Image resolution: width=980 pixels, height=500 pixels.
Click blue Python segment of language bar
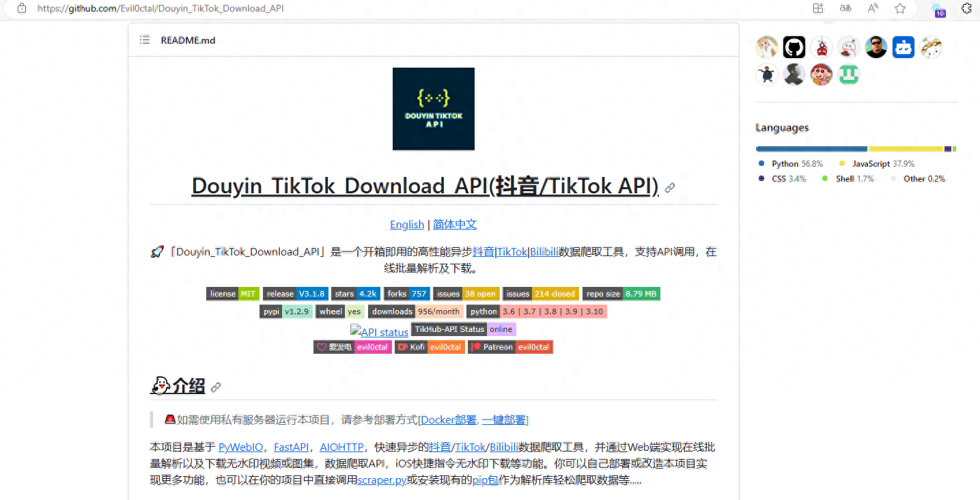click(811, 148)
